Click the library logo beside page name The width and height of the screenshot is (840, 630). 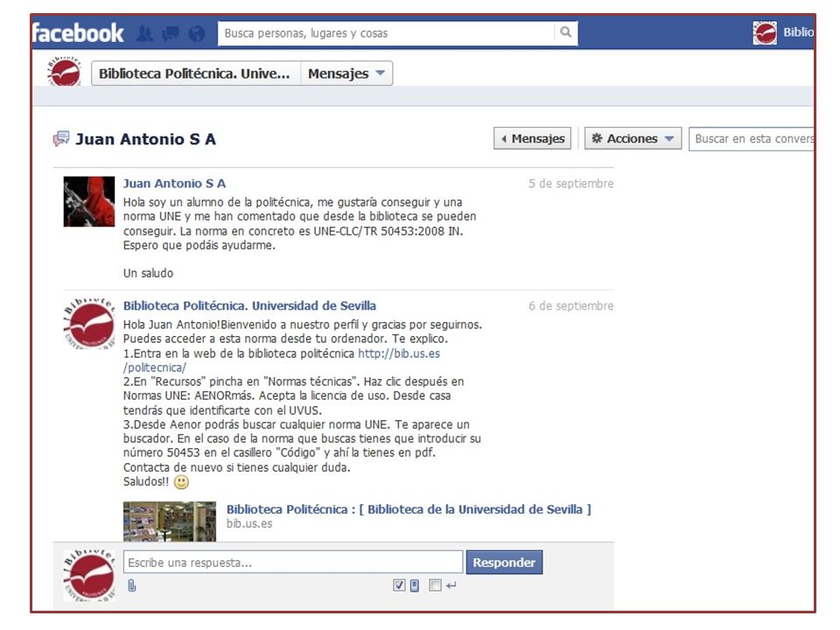pos(65,72)
